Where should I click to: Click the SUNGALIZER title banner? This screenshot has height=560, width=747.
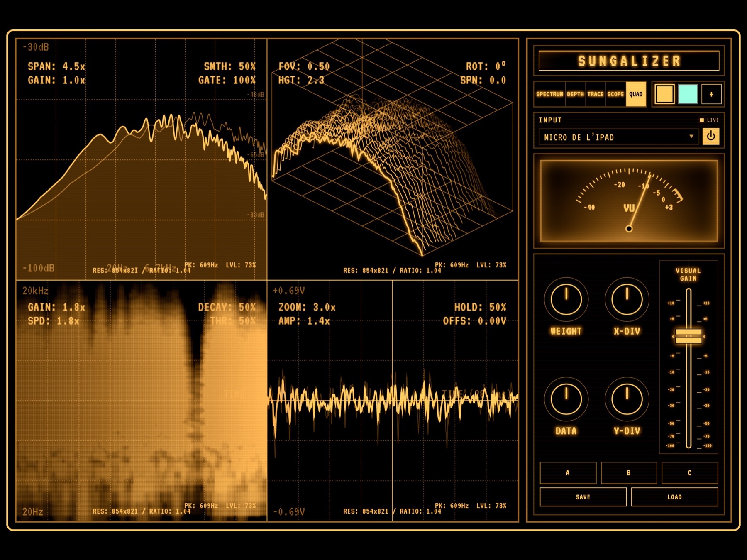point(629,61)
